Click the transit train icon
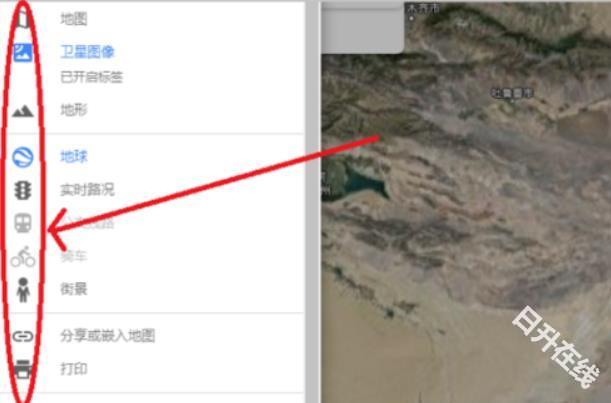 (x=23, y=223)
